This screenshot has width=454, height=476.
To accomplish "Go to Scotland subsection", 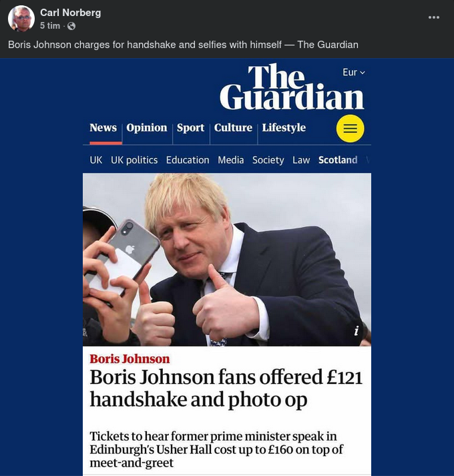I will coord(338,160).
